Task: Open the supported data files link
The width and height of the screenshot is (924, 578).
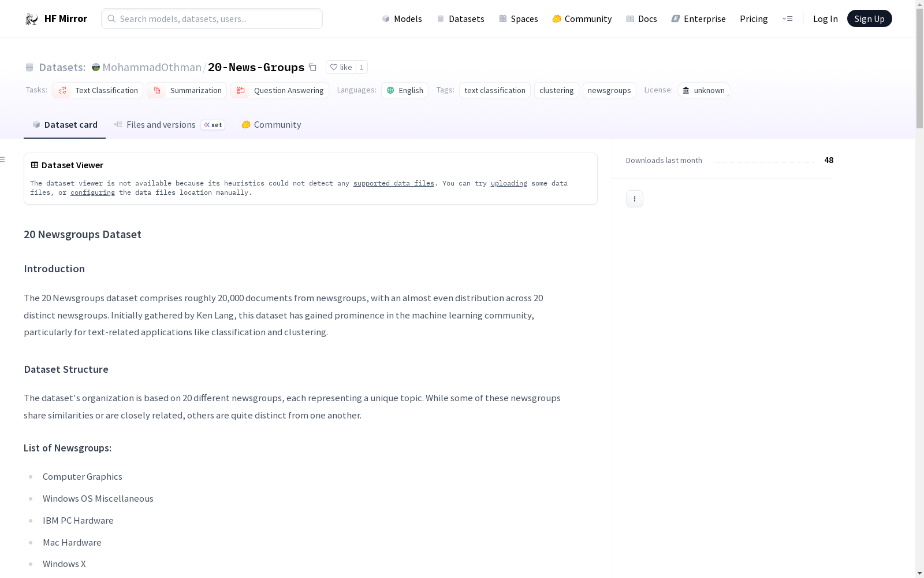Action: 394,183
